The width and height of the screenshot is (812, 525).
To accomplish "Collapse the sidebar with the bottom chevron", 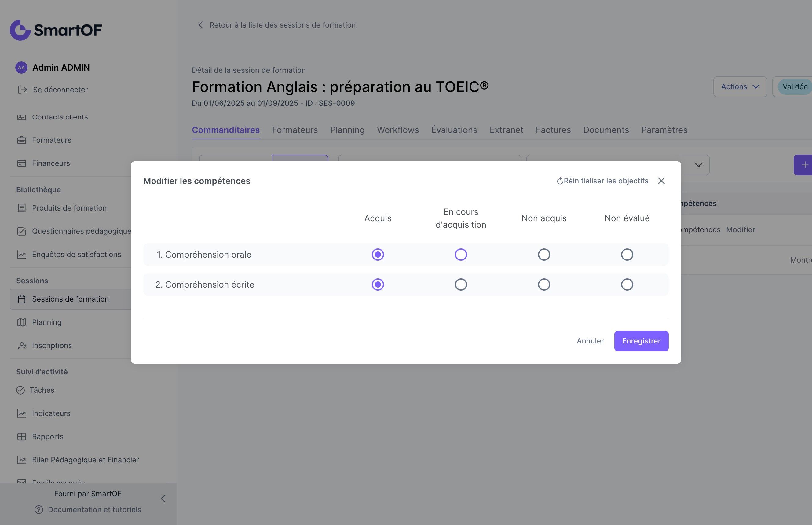I will click(x=163, y=499).
